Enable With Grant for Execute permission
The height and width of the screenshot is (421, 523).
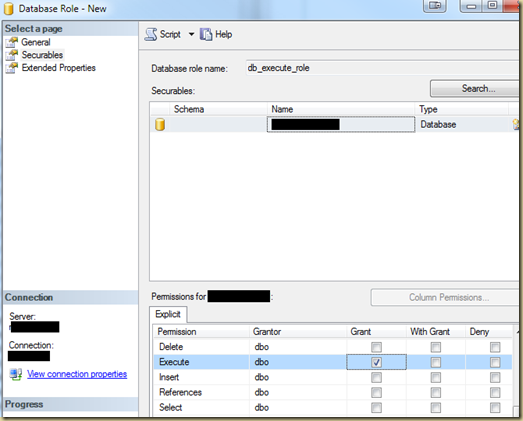[x=436, y=362]
